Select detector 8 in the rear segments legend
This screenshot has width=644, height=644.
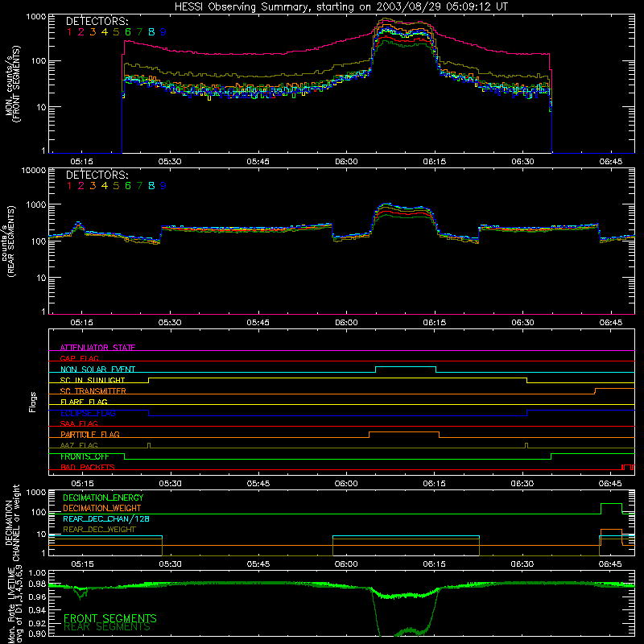[151, 186]
